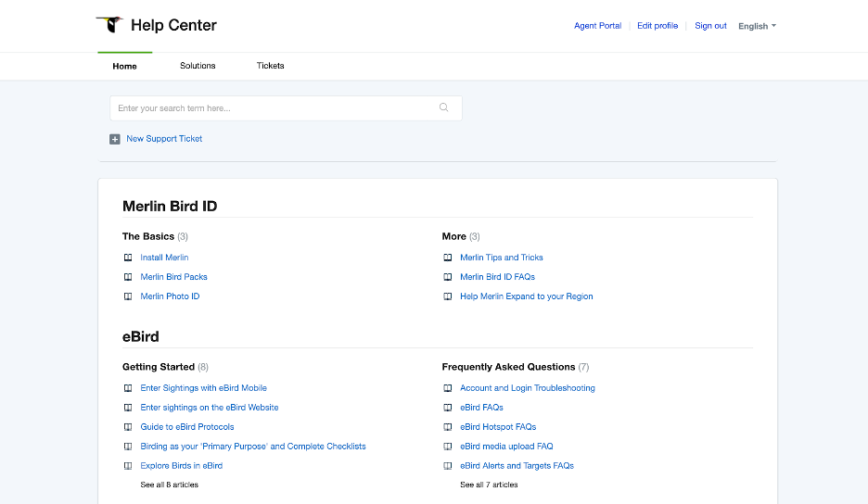Viewport: 868px width, 504px height.
Task: Click the book icon beside eBird FAQs
Action: pos(448,407)
